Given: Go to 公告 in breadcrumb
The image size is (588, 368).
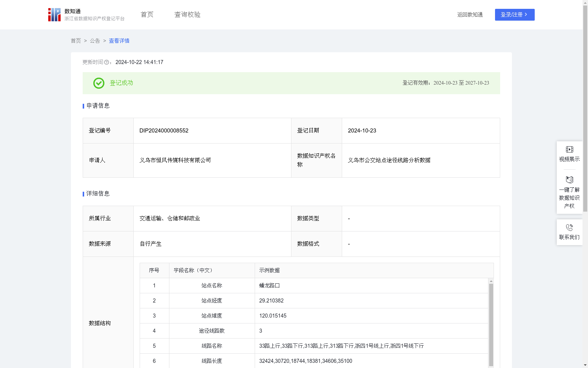Looking at the screenshot, I should coord(95,41).
